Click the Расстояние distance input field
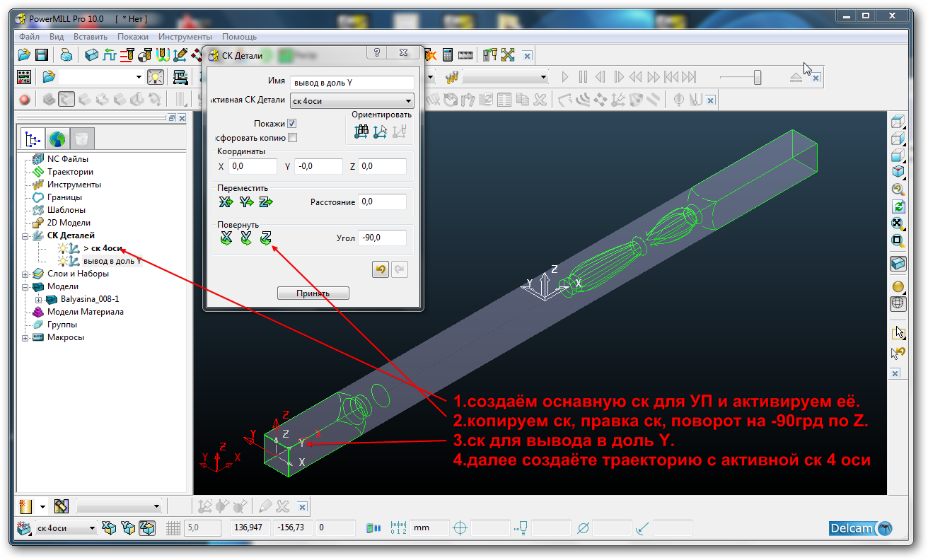The width and height of the screenshot is (928, 560). [382, 202]
